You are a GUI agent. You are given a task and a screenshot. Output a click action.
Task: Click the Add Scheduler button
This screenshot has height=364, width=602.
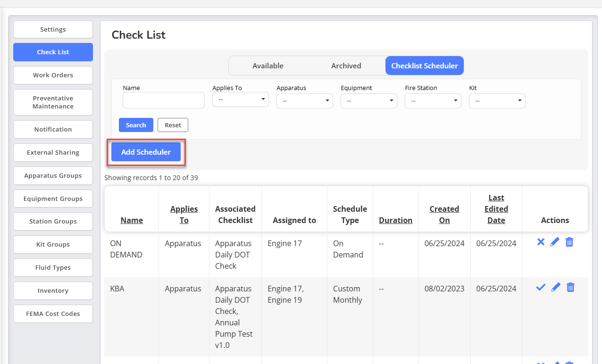(146, 152)
